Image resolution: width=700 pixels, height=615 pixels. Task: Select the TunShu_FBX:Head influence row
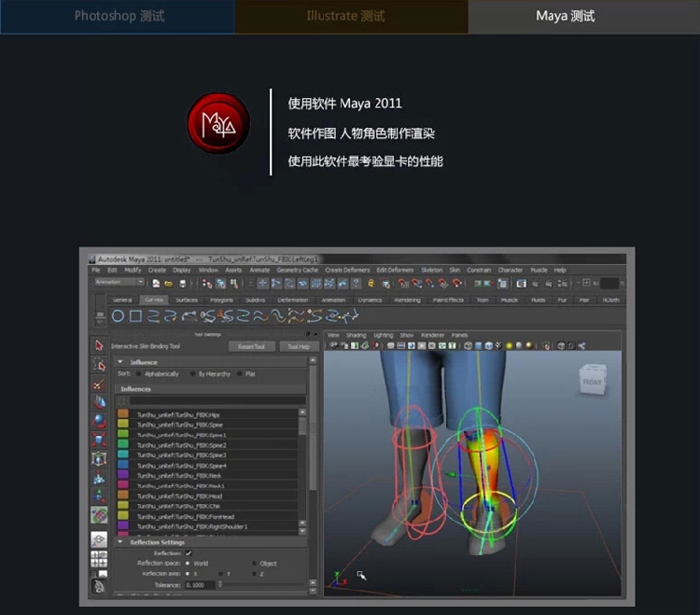click(x=207, y=496)
